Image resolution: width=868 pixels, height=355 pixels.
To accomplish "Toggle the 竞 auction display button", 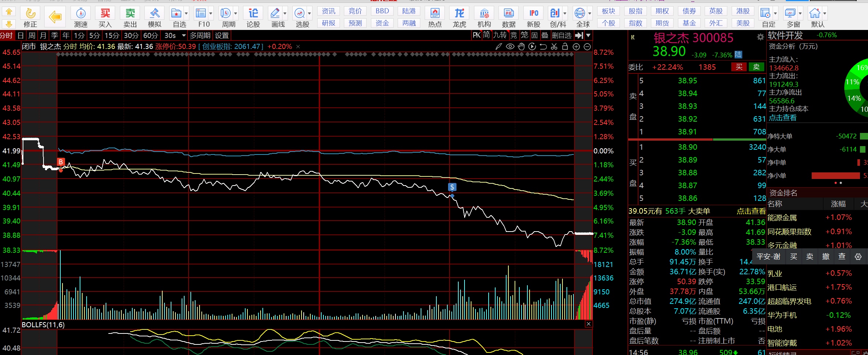I will (514, 35).
